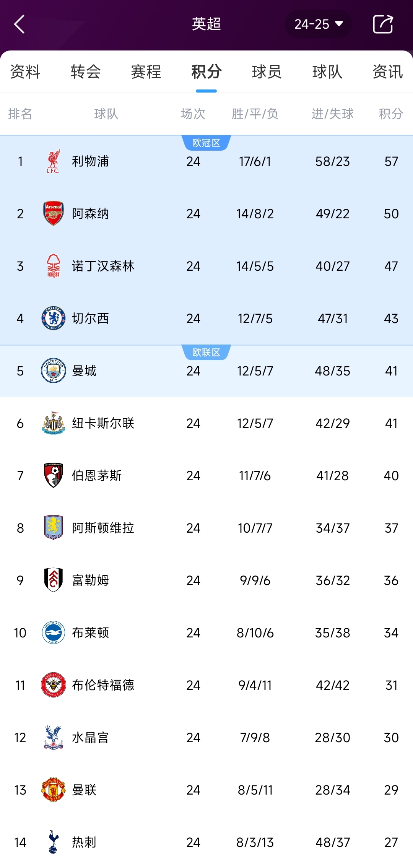Tap the Liverpool club crest
Screen dimensions: 413x868
point(53,161)
